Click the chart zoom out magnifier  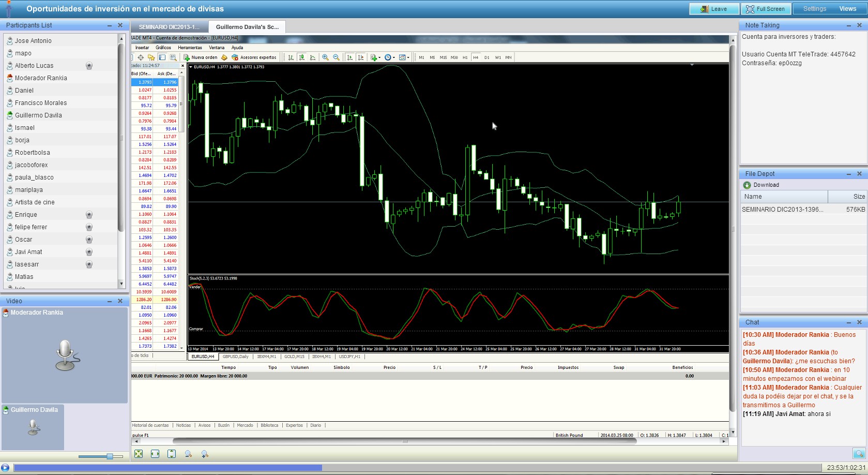(336, 57)
